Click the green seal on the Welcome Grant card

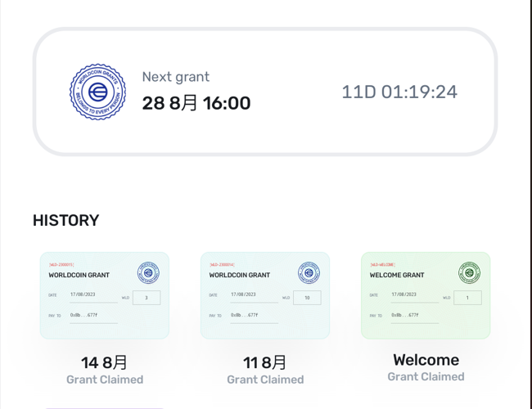(469, 272)
